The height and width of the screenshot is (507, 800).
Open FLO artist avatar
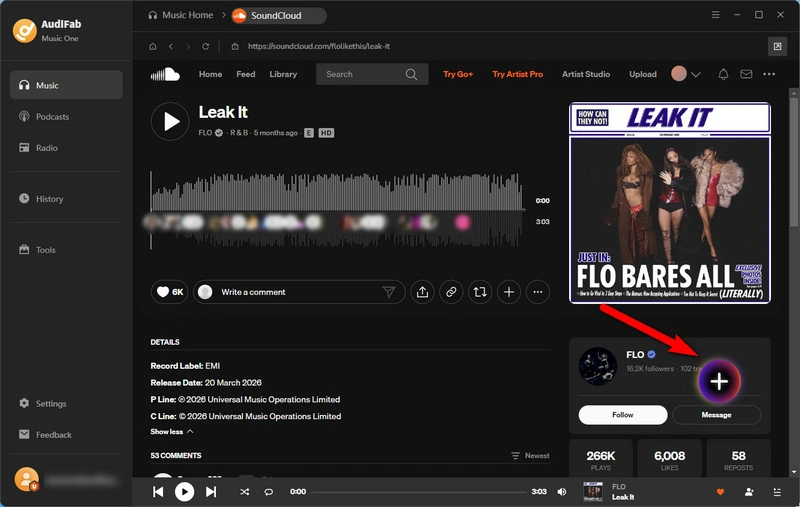click(x=597, y=366)
